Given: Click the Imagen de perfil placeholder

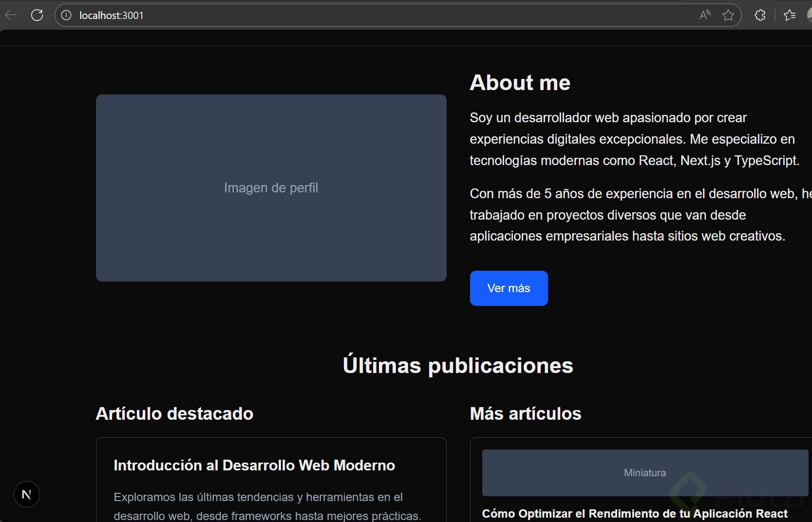Looking at the screenshot, I should point(271,188).
